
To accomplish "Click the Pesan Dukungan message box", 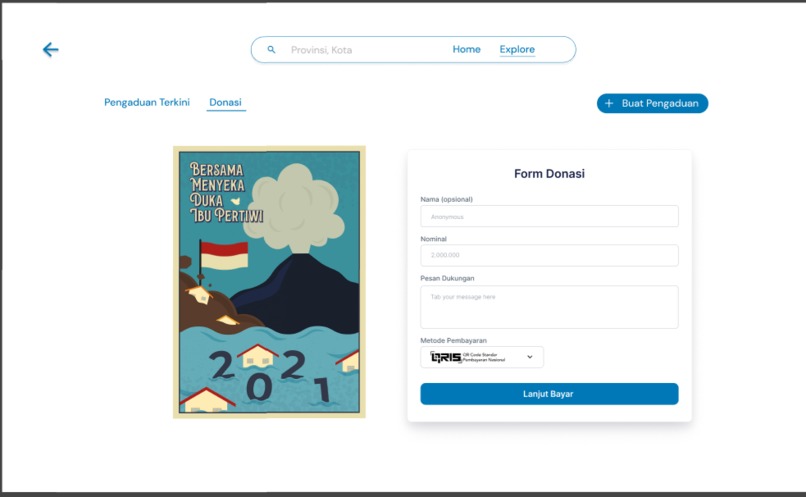I will point(549,307).
